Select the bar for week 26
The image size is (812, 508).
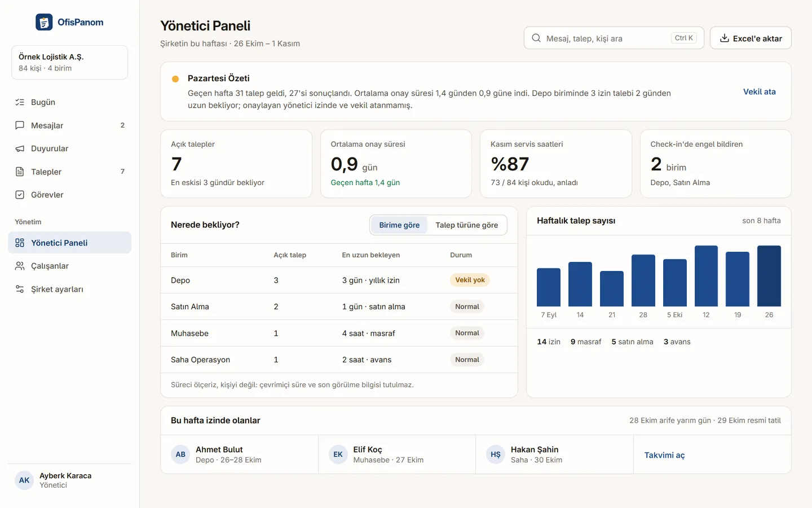pos(769,276)
